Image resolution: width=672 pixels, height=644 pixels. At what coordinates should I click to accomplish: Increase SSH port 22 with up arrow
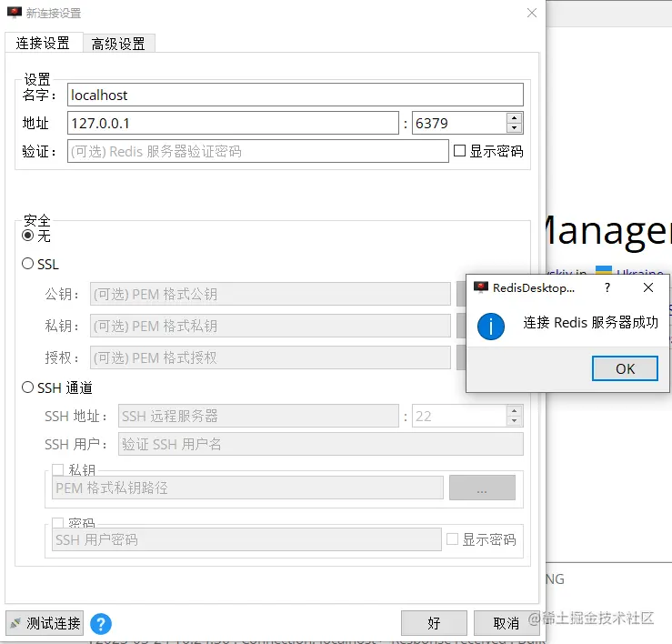pyautogui.click(x=515, y=411)
